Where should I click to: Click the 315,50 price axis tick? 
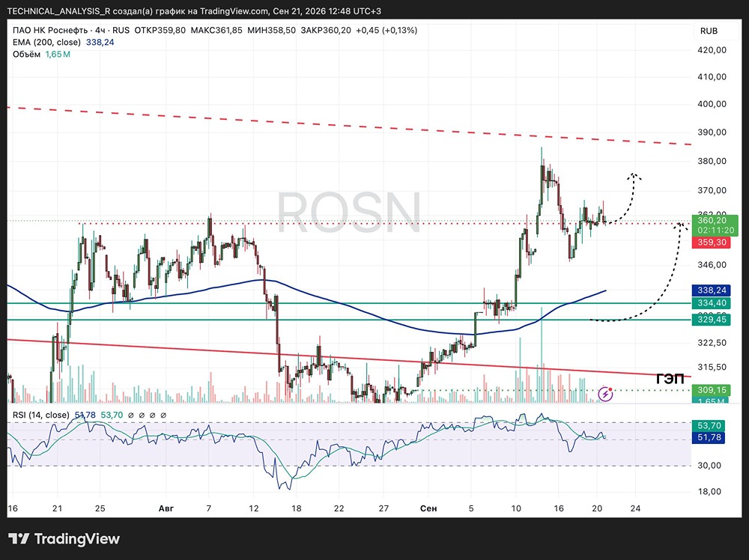point(712,367)
